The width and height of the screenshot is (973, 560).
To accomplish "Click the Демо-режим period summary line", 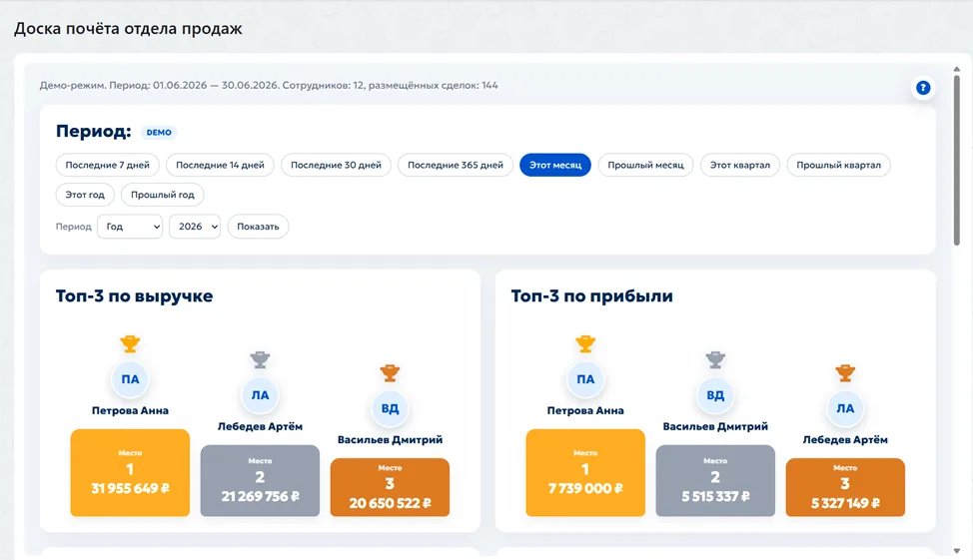I will (x=269, y=86).
